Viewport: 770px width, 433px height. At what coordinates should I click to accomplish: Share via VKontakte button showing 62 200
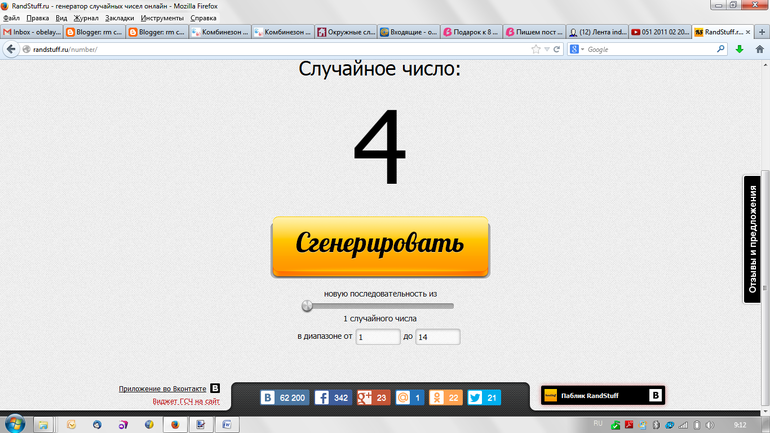(285, 397)
